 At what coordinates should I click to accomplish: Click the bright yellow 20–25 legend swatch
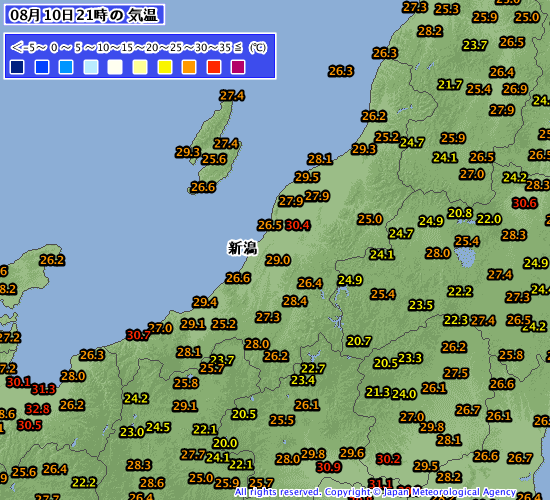165,67
